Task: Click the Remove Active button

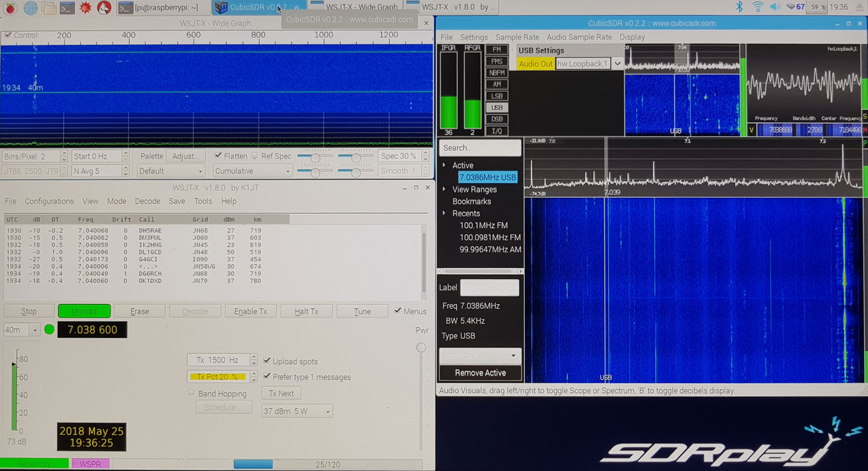Action: (480, 373)
